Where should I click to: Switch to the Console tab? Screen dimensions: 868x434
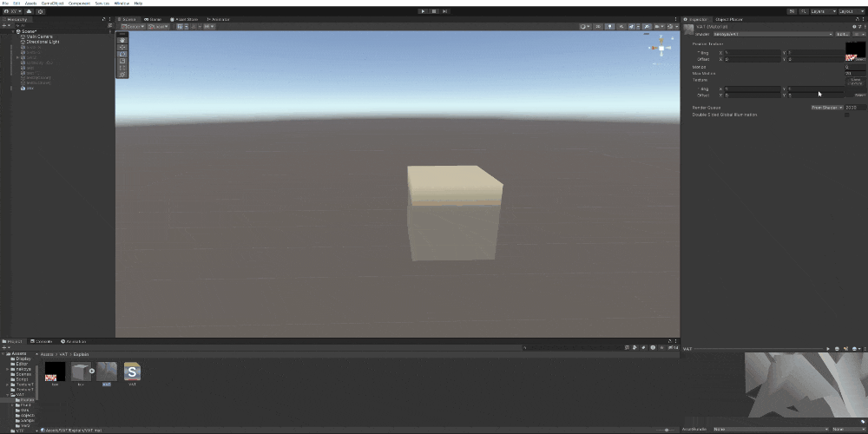click(42, 341)
